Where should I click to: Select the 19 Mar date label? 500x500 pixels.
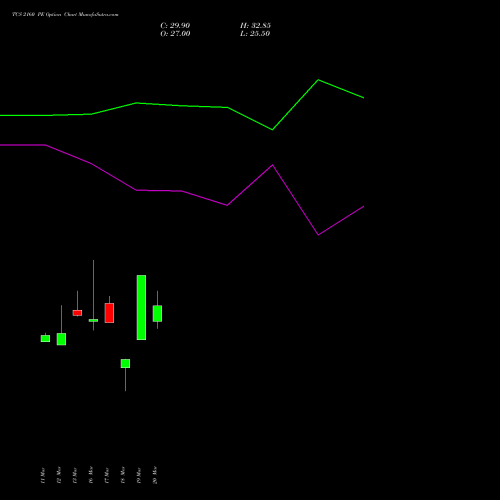(139, 475)
